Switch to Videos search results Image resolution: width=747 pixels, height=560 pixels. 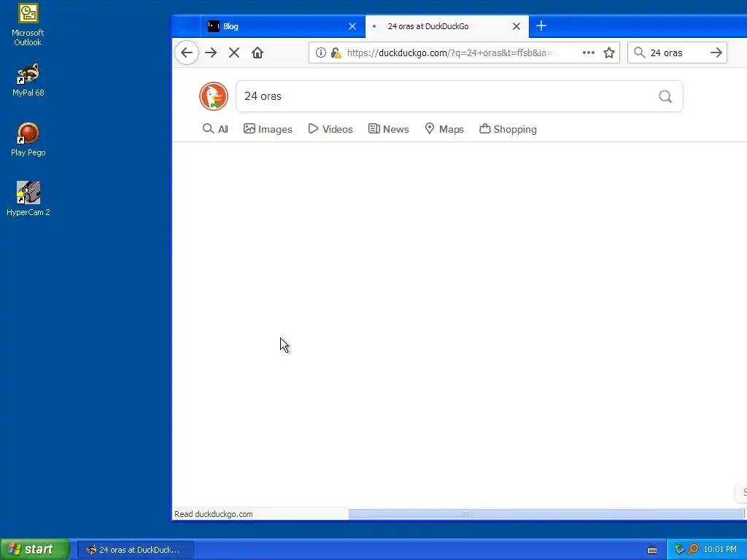pyautogui.click(x=330, y=129)
